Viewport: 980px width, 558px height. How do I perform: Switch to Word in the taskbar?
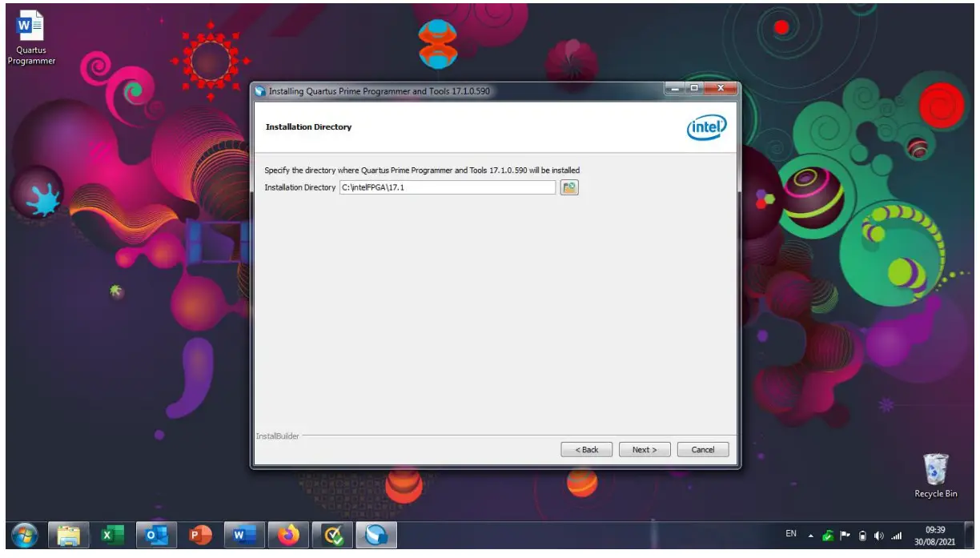(x=243, y=535)
